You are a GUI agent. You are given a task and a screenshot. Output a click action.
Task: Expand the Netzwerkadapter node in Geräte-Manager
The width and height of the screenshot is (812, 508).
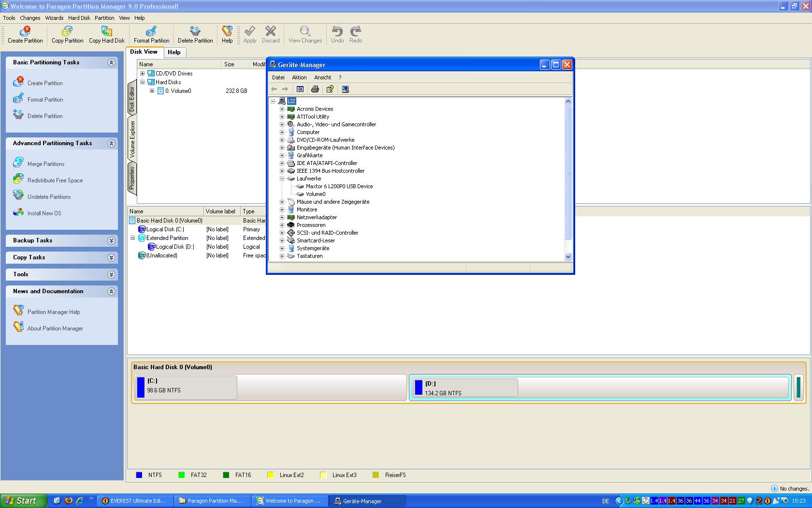pos(282,217)
